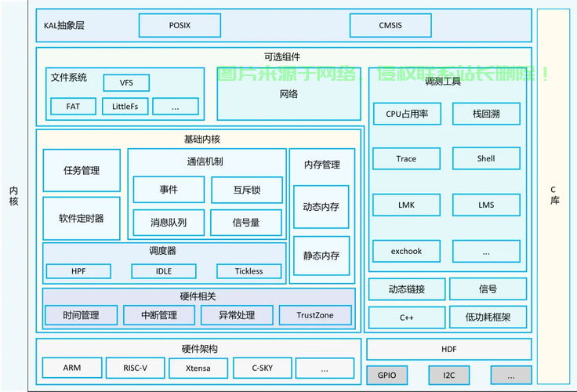
Task: Select the C++ box
Action: click(x=407, y=318)
